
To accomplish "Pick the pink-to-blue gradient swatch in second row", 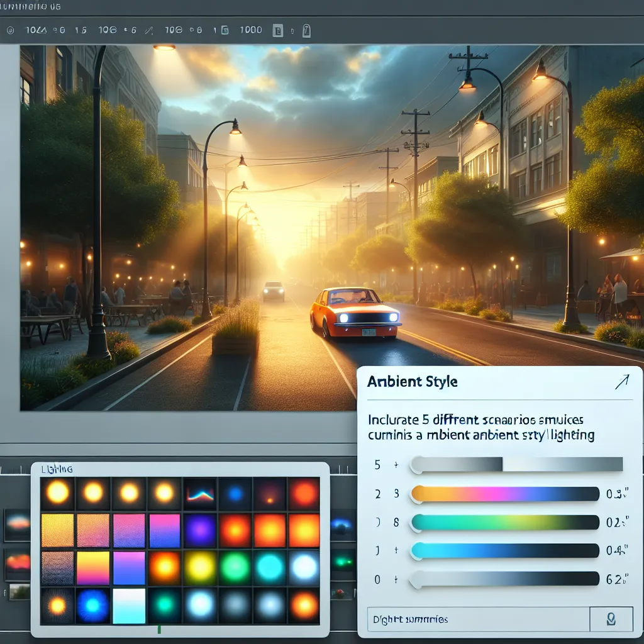I will pos(164,531).
